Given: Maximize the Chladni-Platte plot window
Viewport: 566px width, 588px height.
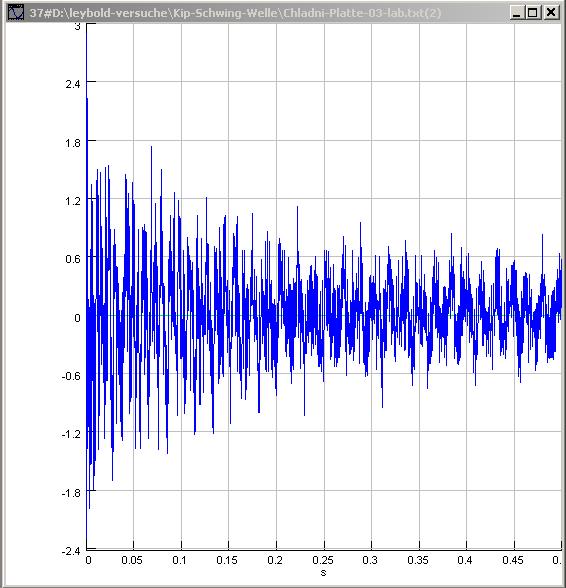Looking at the screenshot, I should [533, 13].
